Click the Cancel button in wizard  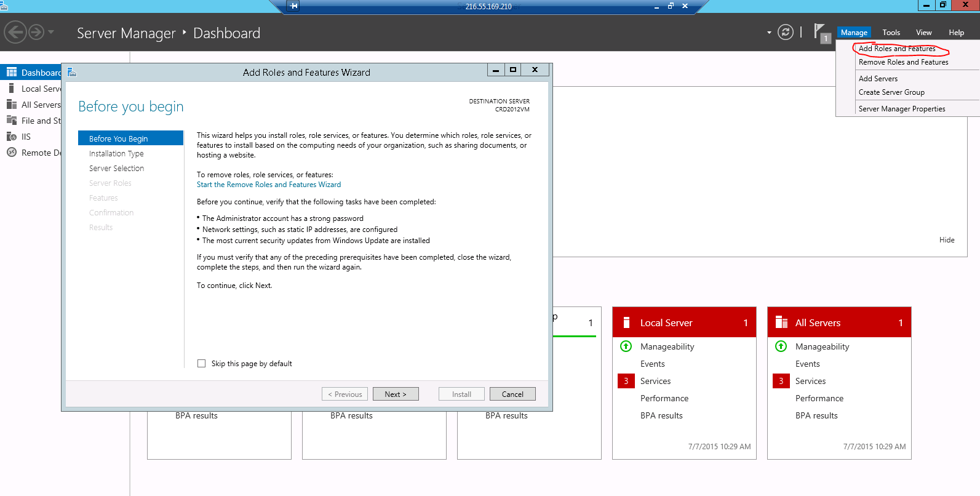coord(512,394)
